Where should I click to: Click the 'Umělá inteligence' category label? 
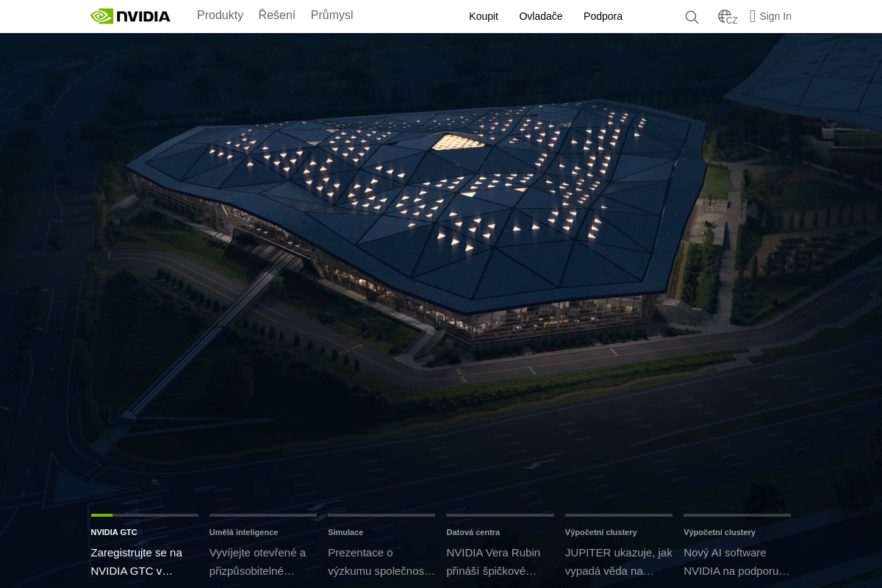point(243,532)
